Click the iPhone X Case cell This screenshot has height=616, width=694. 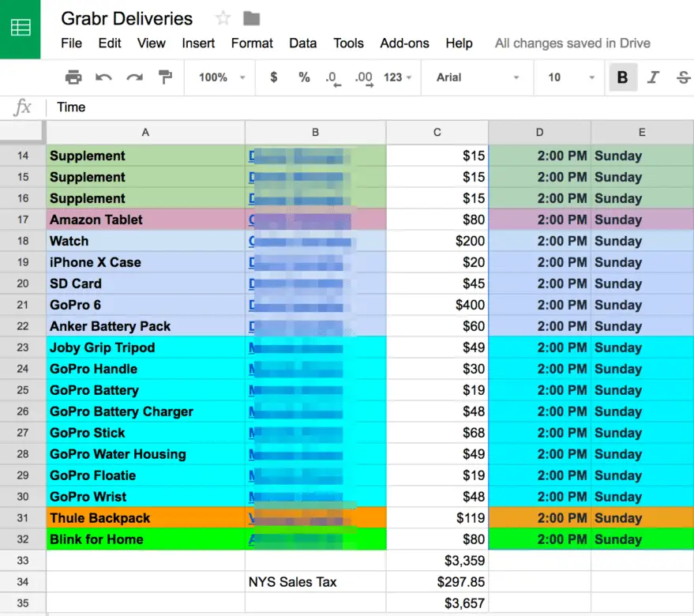point(145,262)
